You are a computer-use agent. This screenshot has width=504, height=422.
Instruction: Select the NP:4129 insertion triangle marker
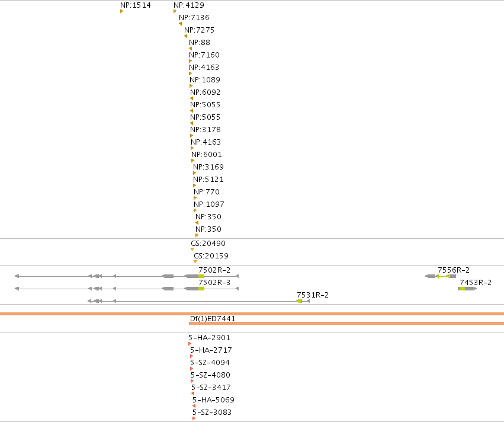[x=175, y=11]
